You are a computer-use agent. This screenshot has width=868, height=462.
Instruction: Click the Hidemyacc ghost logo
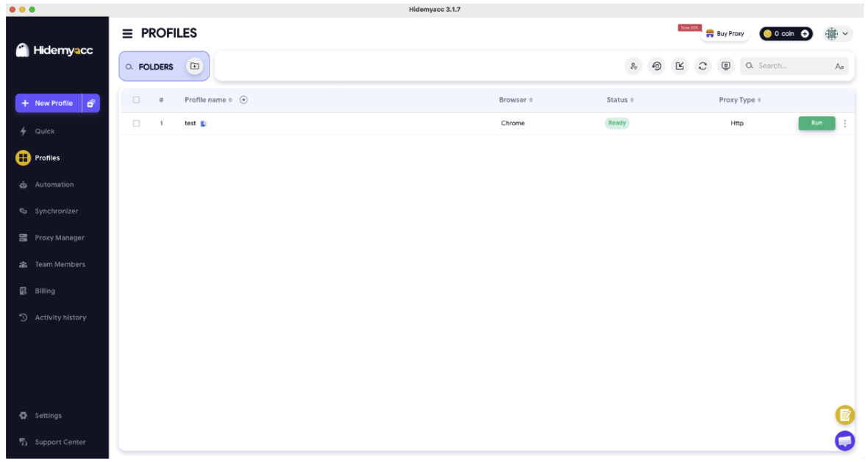pyautogui.click(x=22, y=50)
